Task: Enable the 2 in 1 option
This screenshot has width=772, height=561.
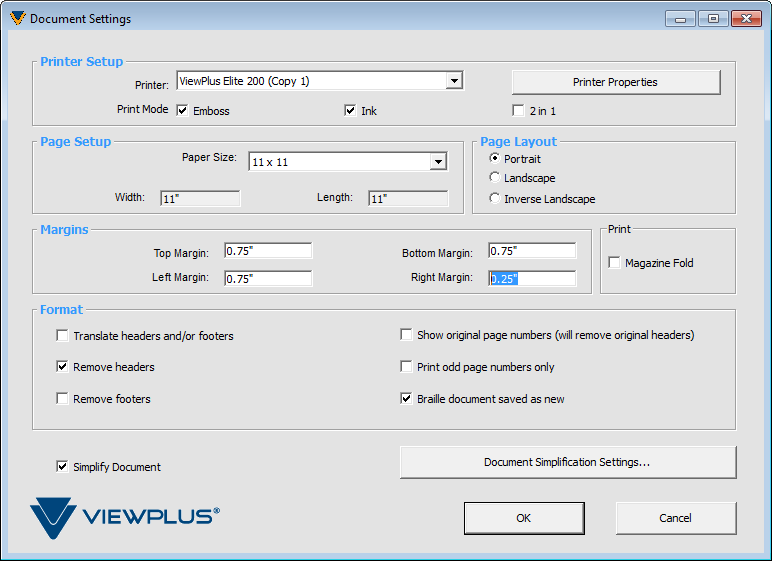Action: (518, 111)
